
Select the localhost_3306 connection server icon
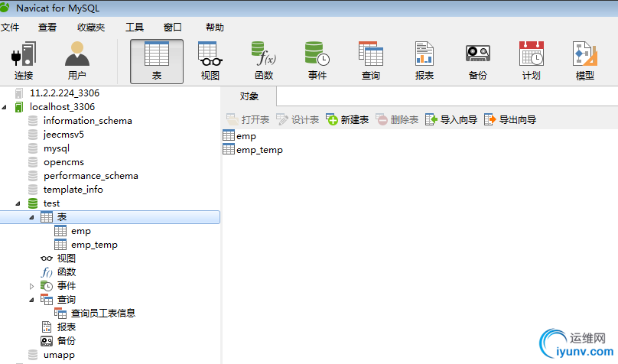point(18,107)
